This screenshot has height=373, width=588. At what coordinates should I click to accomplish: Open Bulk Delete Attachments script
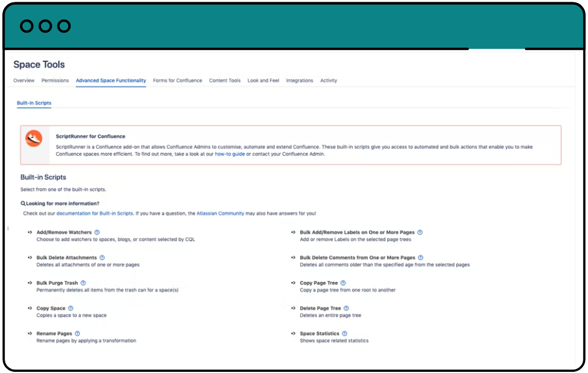pyautogui.click(x=66, y=258)
